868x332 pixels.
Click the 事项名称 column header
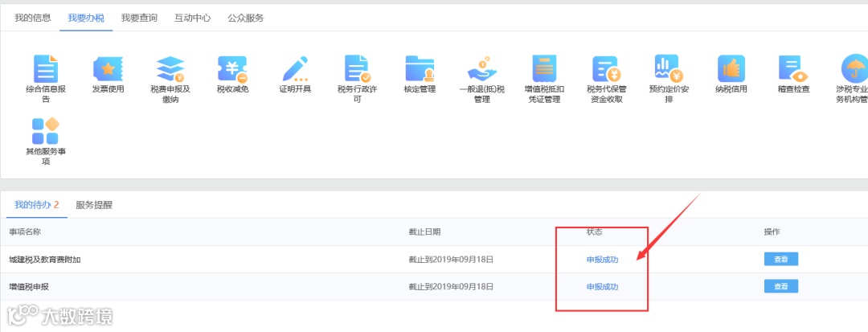click(x=25, y=232)
